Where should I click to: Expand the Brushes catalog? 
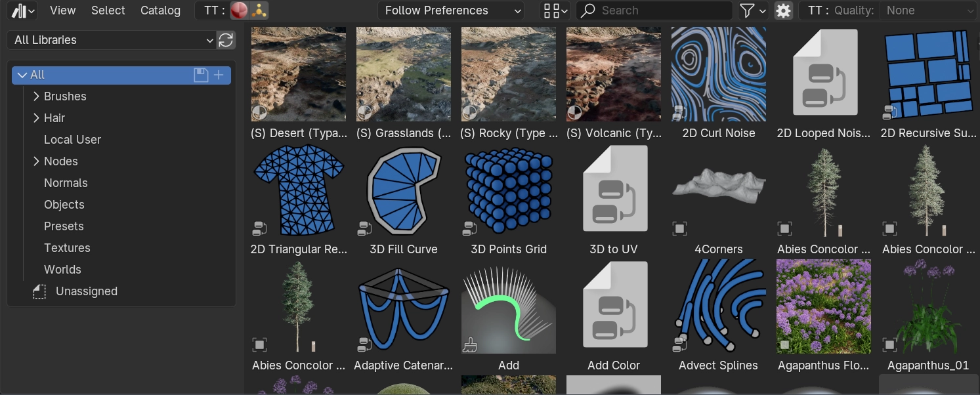tap(36, 96)
